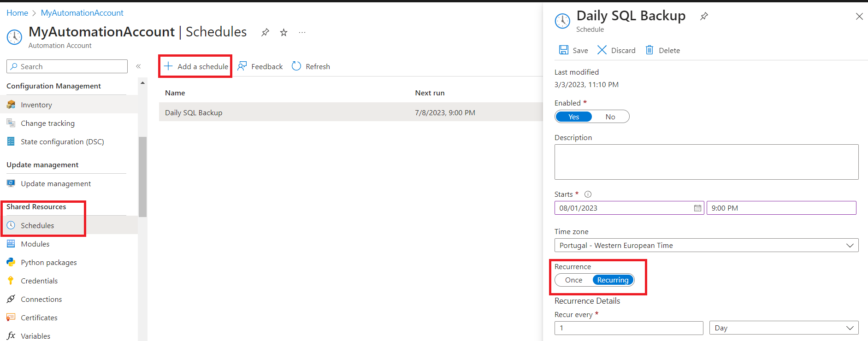Screen dimensions: 868x341
Task: Open the Time zone dropdown
Action: (706, 245)
